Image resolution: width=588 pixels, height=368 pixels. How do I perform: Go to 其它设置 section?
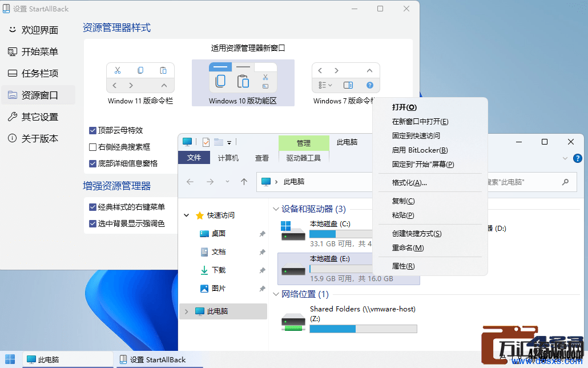(39, 117)
